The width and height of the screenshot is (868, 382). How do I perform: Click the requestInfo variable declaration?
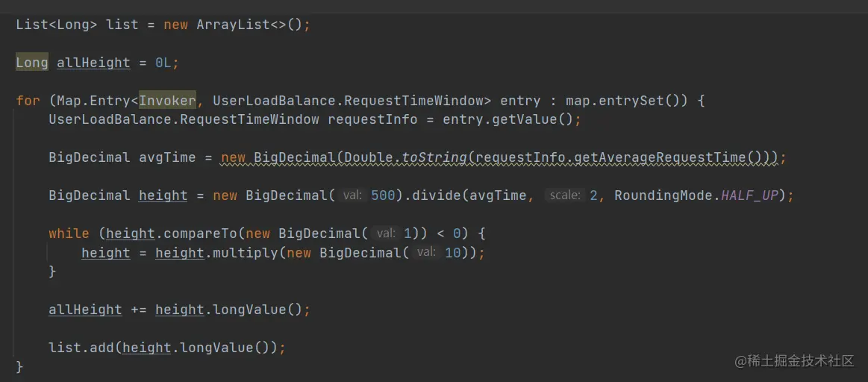[373, 119]
